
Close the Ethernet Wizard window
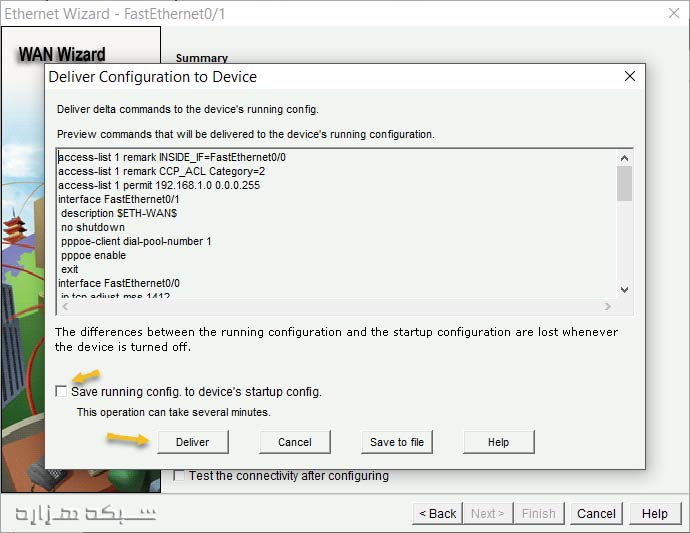pyautogui.click(x=674, y=13)
